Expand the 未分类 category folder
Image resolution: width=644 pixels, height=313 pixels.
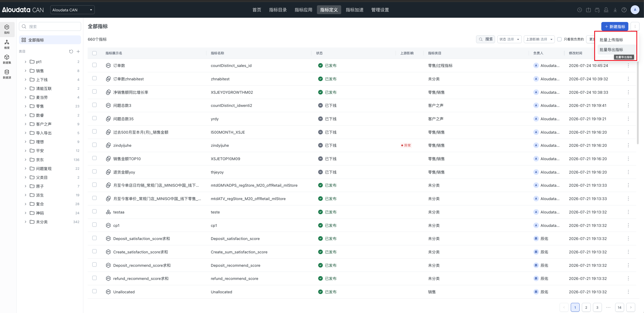pyautogui.click(x=25, y=222)
